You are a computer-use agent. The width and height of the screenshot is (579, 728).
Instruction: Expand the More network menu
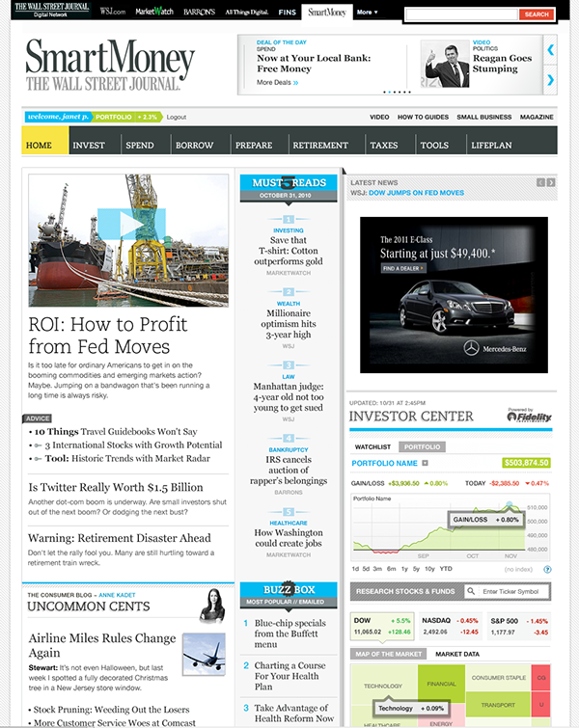tap(367, 13)
